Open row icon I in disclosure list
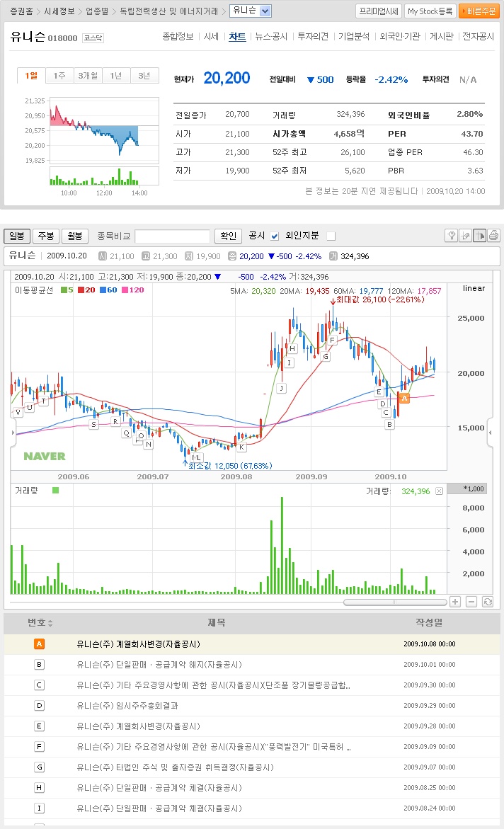Viewport: 504px width, 829px height. pos(39,808)
